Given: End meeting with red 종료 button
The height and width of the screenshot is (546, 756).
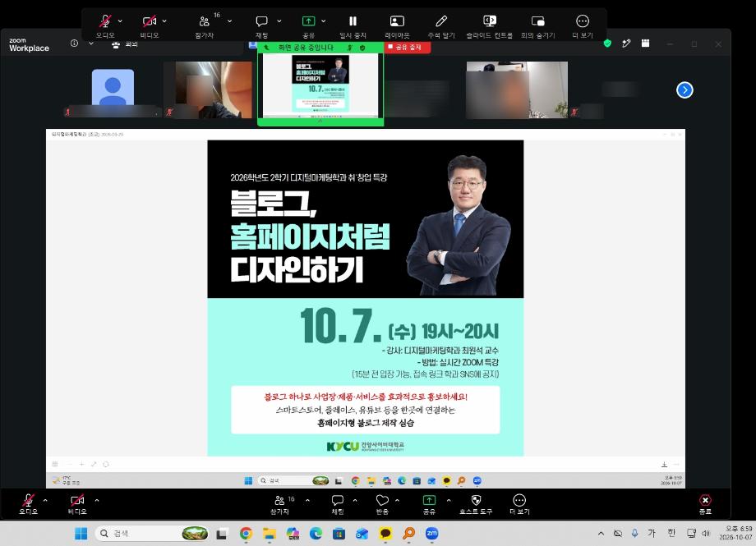Looking at the screenshot, I should (x=705, y=504).
